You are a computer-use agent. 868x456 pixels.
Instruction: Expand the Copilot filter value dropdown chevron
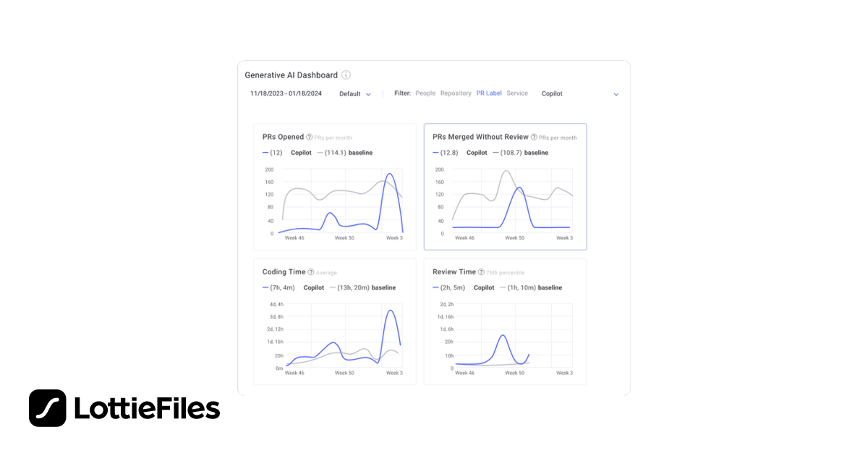coord(616,94)
